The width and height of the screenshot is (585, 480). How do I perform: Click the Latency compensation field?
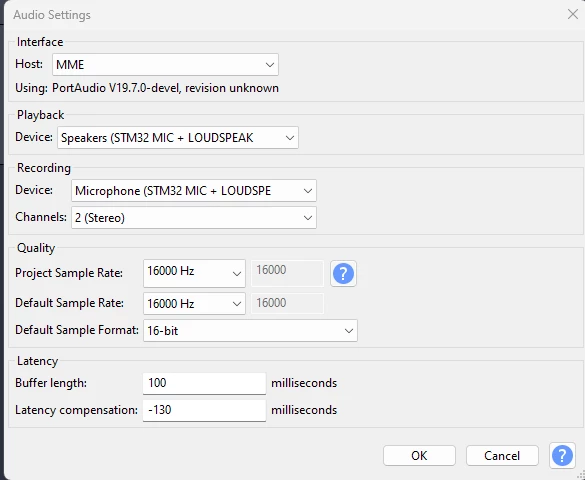coord(204,410)
